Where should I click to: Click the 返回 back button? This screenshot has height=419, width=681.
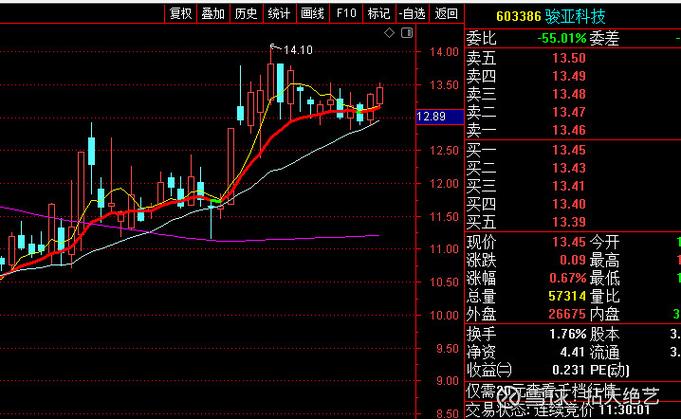coord(446,13)
